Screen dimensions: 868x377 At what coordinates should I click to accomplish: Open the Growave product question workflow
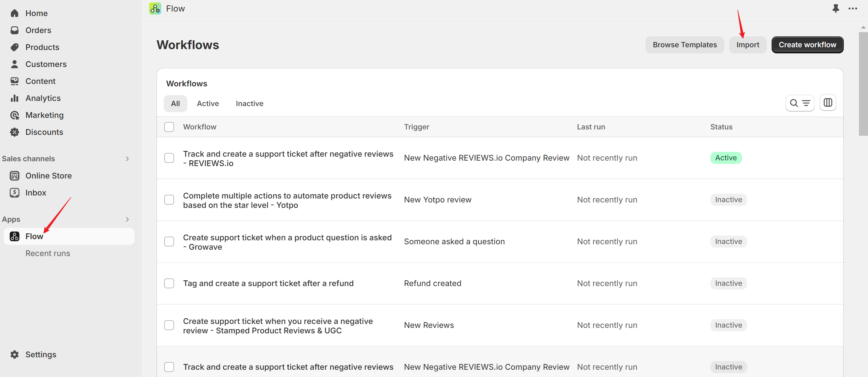click(x=287, y=242)
